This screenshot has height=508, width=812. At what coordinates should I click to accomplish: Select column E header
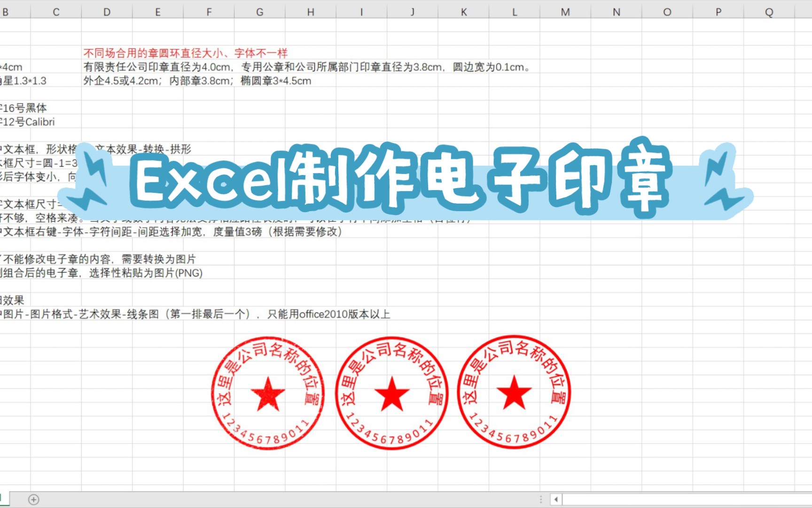point(158,12)
